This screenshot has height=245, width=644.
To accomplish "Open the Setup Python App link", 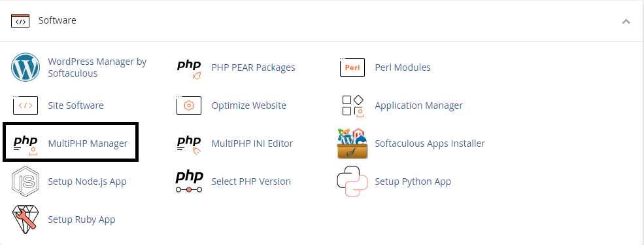I will pyautogui.click(x=413, y=181).
